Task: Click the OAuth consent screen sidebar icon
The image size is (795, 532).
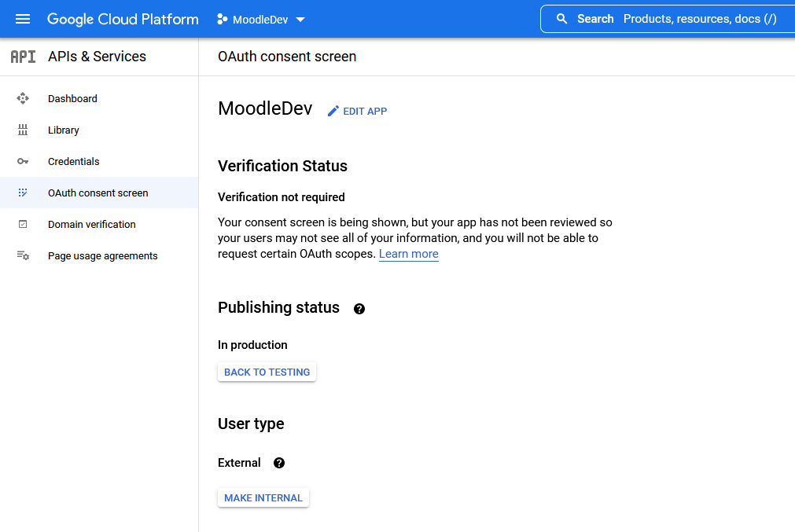Action: (x=23, y=193)
